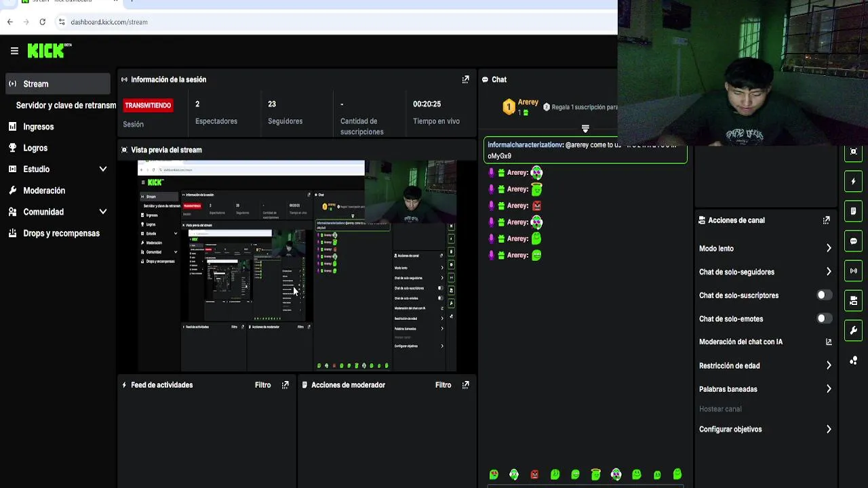Click the Seguidores count 23

(272, 104)
